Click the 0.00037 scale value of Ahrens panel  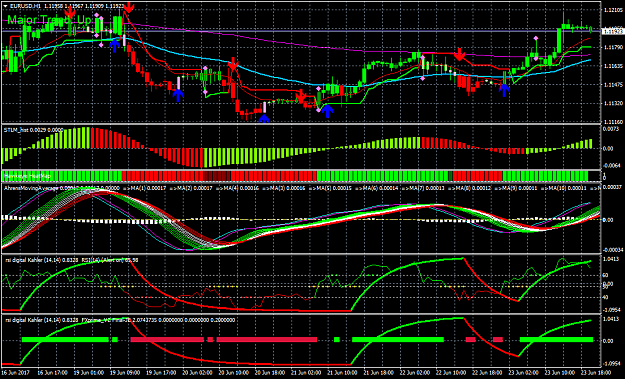[613, 187]
